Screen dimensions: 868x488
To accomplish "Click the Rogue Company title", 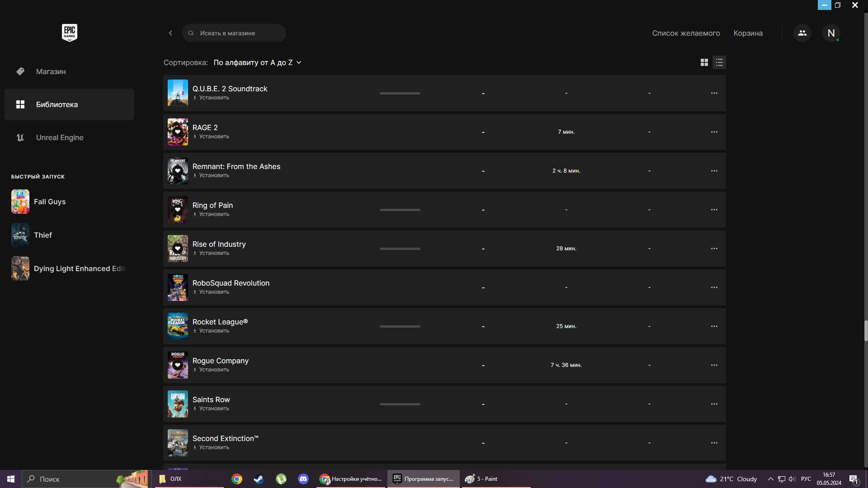I will point(221,361).
